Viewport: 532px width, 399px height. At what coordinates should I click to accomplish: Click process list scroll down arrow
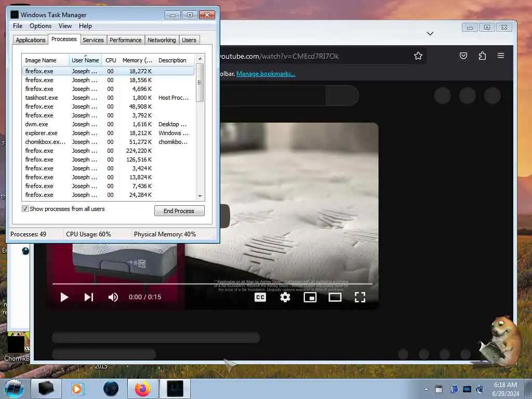pyautogui.click(x=200, y=196)
